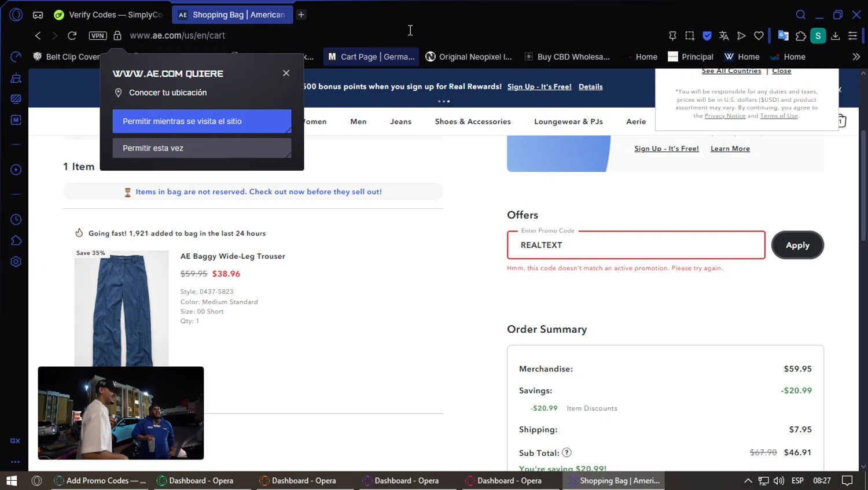Open the Opera GX main menu icon

16,14
